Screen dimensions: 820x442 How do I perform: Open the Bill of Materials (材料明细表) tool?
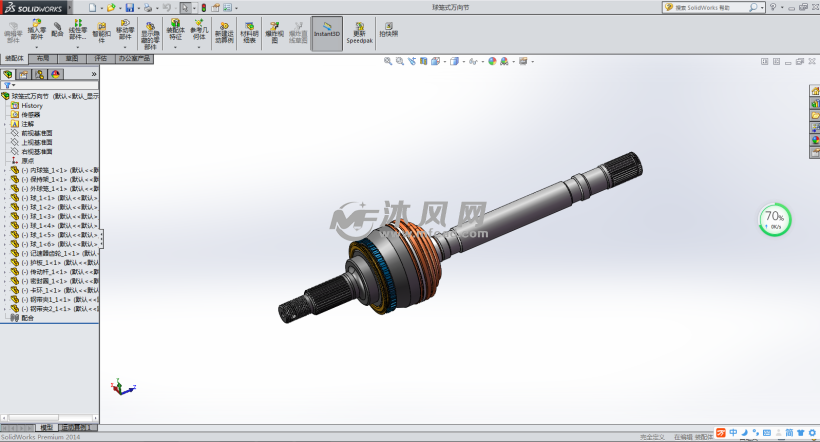coord(249,32)
